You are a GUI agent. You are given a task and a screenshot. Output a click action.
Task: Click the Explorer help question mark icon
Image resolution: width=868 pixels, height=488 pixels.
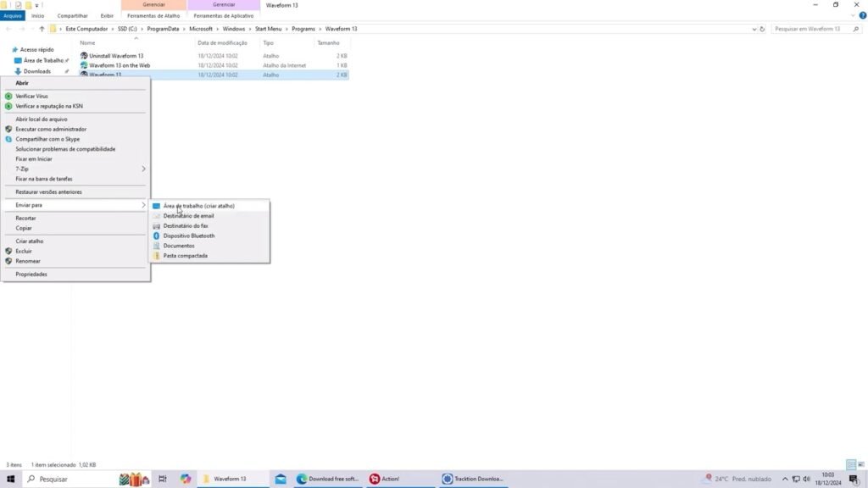coord(862,15)
